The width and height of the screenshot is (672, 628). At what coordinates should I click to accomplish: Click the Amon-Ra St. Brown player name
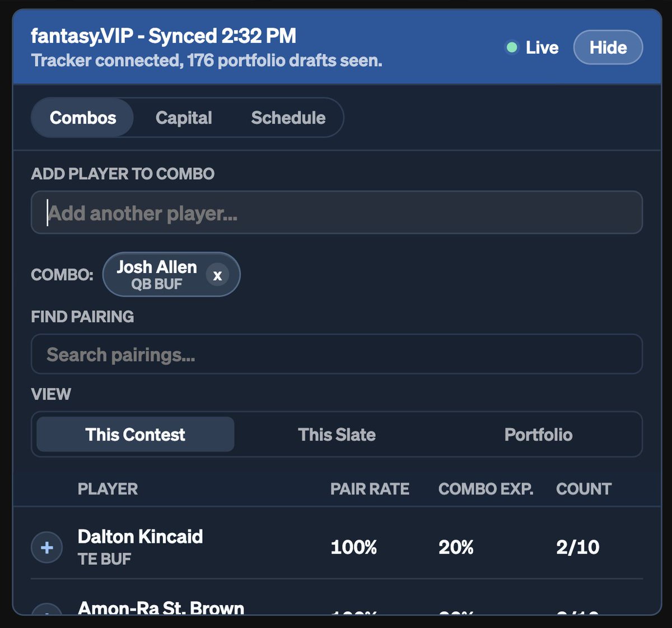point(161,607)
